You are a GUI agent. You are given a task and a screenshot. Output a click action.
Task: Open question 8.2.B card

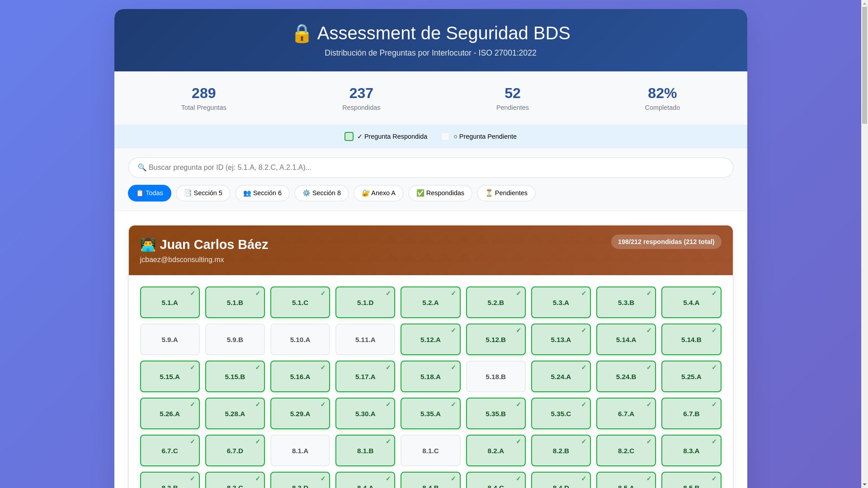pyautogui.click(x=561, y=450)
